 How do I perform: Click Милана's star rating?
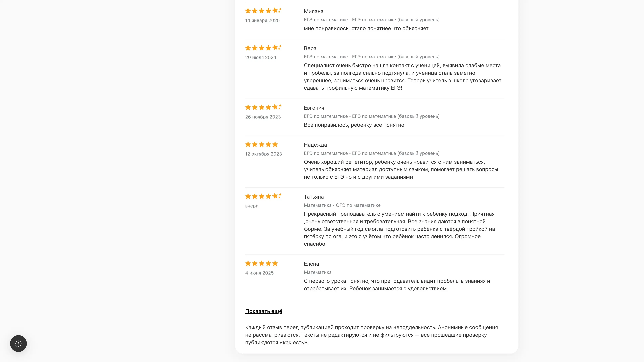pos(263,11)
